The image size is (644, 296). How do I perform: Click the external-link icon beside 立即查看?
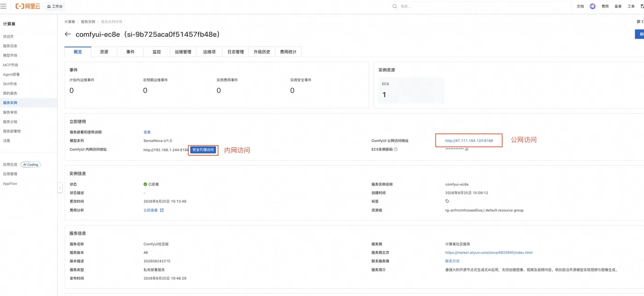click(x=161, y=210)
